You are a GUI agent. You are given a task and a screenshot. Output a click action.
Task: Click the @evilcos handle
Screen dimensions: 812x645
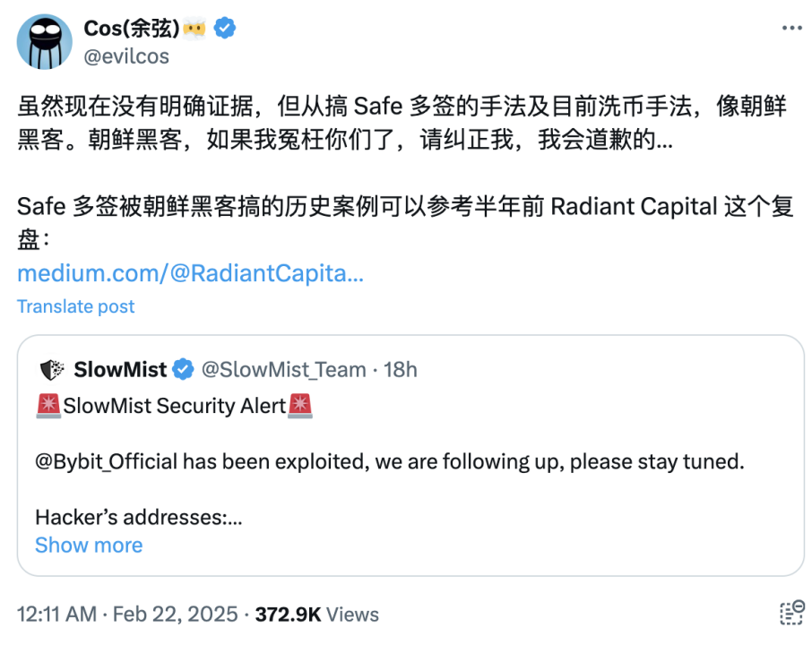click(x=125, y=55)
